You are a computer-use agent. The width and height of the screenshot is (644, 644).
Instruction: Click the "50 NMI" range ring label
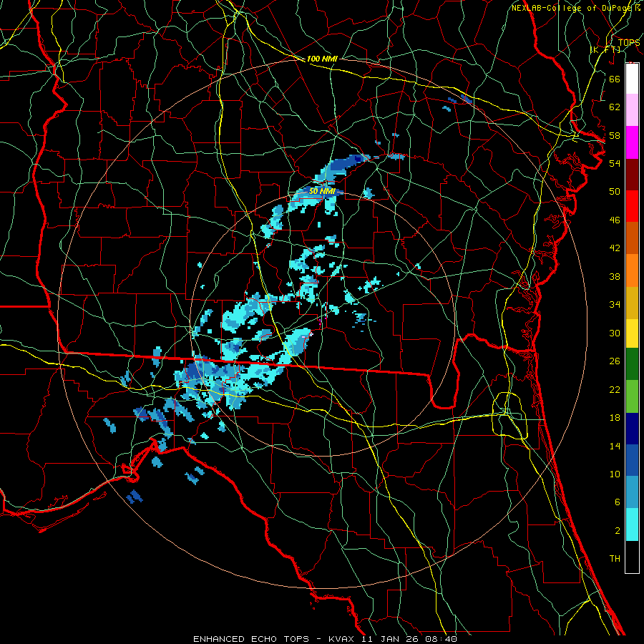pyautogui.click(x=321, y=191)
